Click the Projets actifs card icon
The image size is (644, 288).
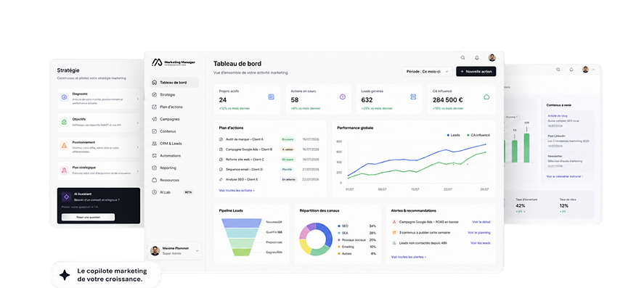coord(271,96)
